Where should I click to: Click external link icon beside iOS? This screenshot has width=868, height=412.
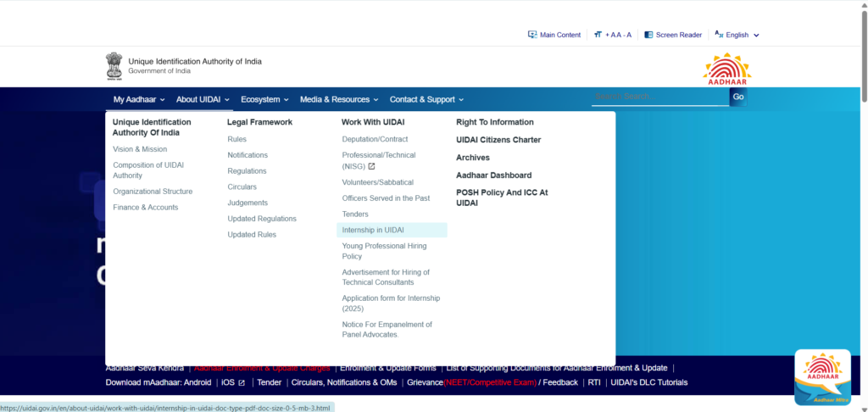click(242, 382)
